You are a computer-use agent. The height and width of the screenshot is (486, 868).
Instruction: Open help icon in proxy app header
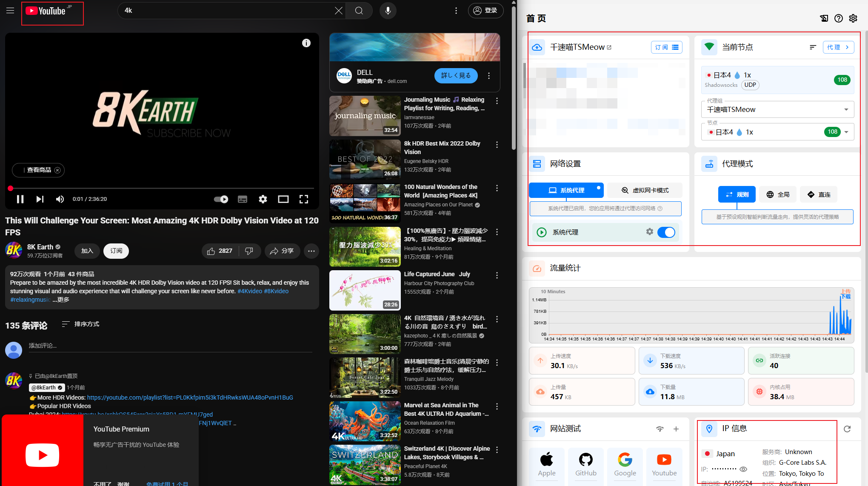pos(839,18)
